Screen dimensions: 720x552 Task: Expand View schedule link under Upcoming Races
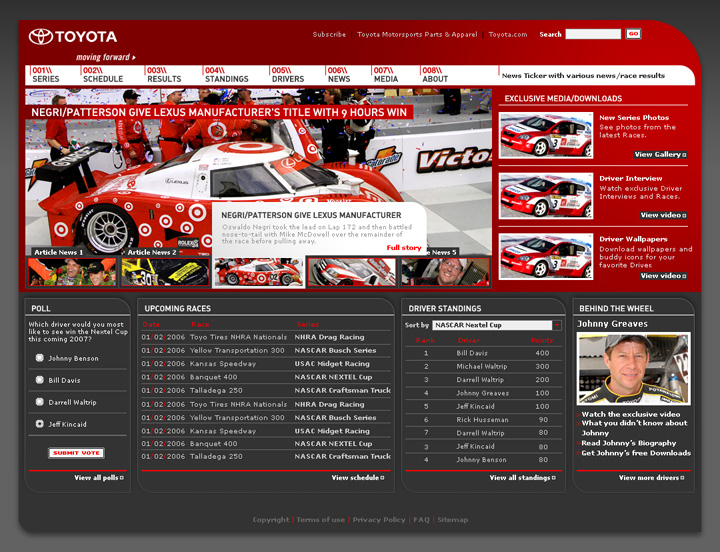pos(356,478)
